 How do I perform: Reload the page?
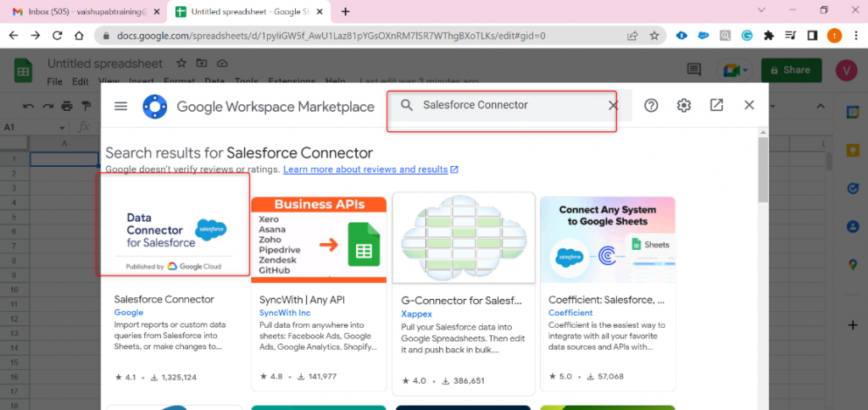pyautogui.click(x=57, y=36)
